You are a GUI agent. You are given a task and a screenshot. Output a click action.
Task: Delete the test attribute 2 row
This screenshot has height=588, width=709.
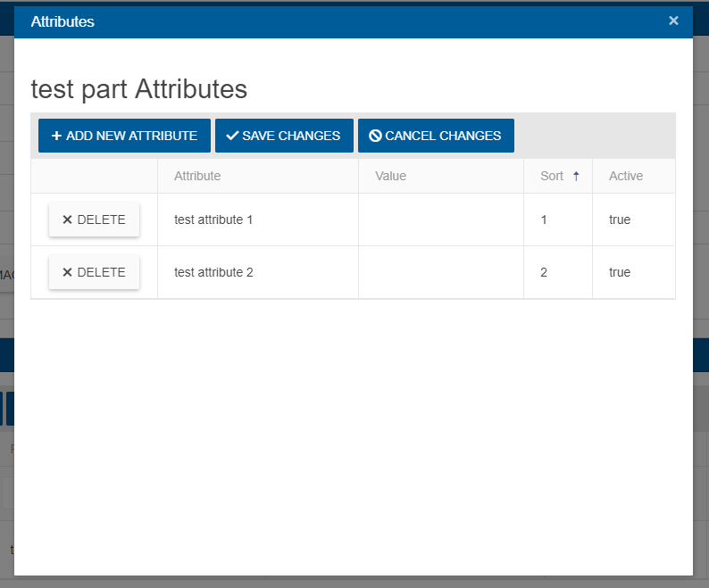(94, 272)
